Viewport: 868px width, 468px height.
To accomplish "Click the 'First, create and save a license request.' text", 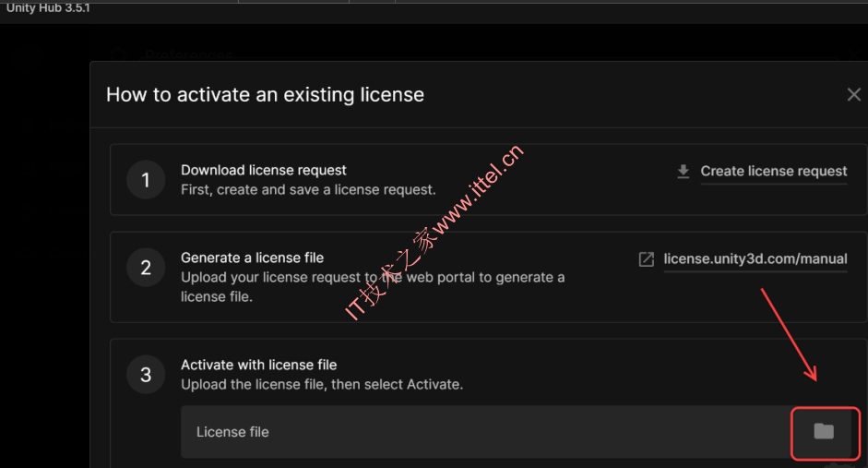I will 308,189.
